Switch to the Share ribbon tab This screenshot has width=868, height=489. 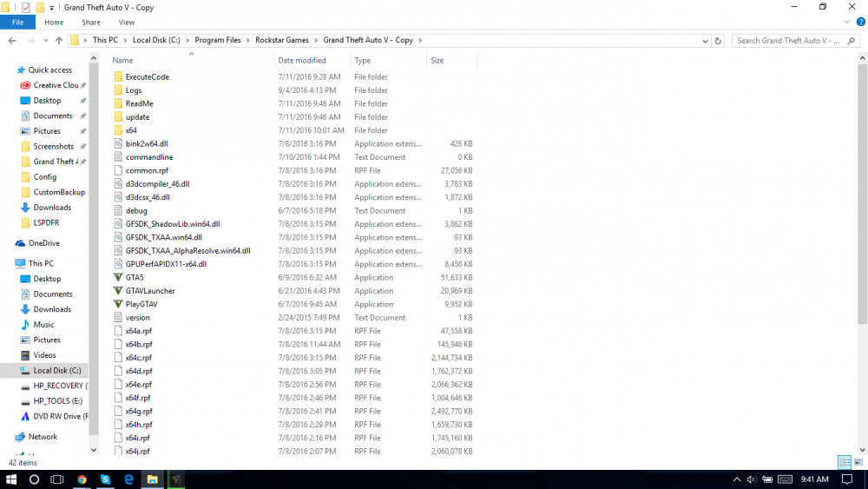(91, 23)
